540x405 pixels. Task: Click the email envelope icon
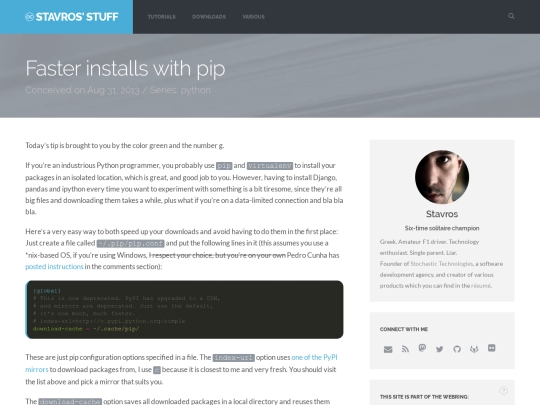coord(388,349)
